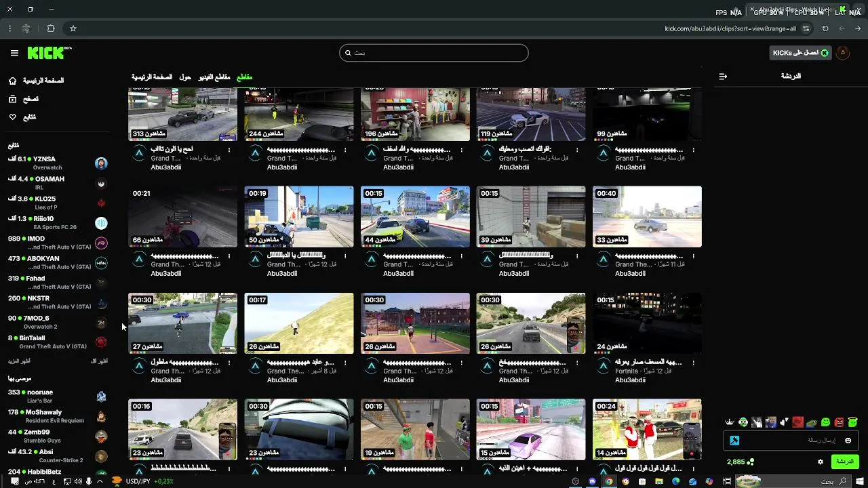This screenshot has width=868, height=488.
Task: Open recommended channel MoShawaly
Action: pyautogui.click(x=58, y=415)
